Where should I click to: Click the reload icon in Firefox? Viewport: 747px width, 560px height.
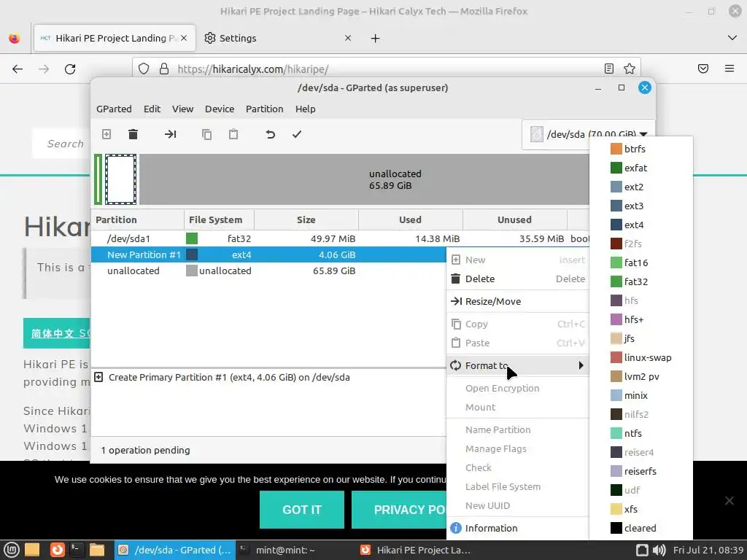(x=70, y=69)
